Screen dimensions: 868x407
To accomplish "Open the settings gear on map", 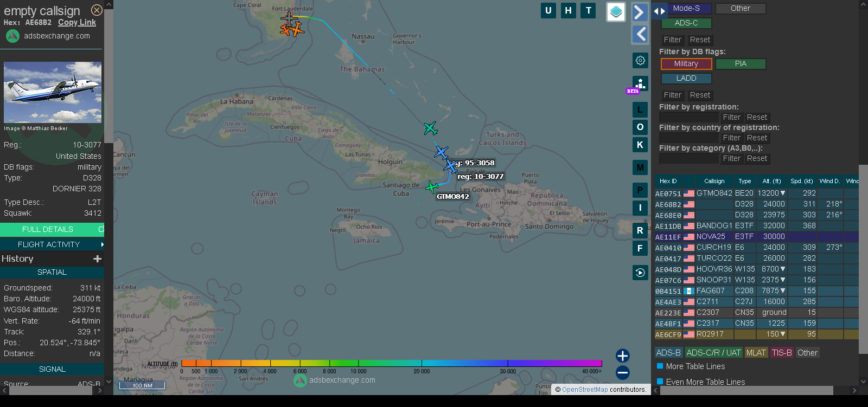I will point(640,60).
